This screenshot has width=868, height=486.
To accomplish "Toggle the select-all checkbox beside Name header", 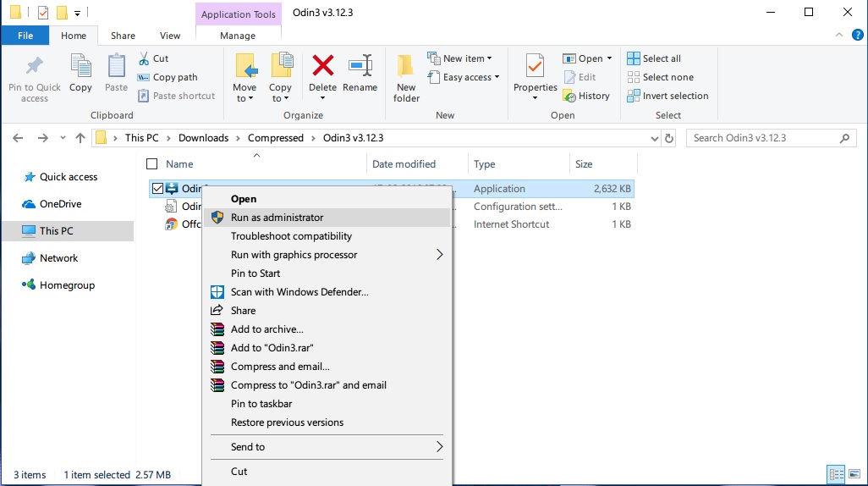I will pyautogui.click(x=151, y=164).
